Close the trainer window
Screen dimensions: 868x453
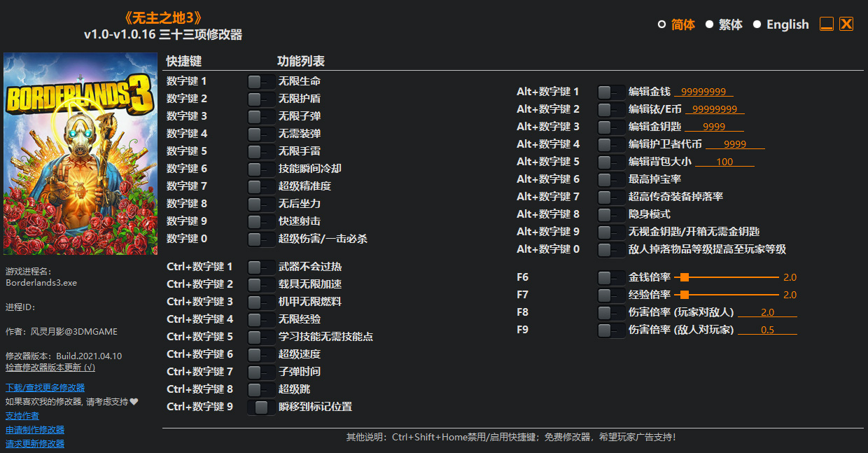click(846, 24)
